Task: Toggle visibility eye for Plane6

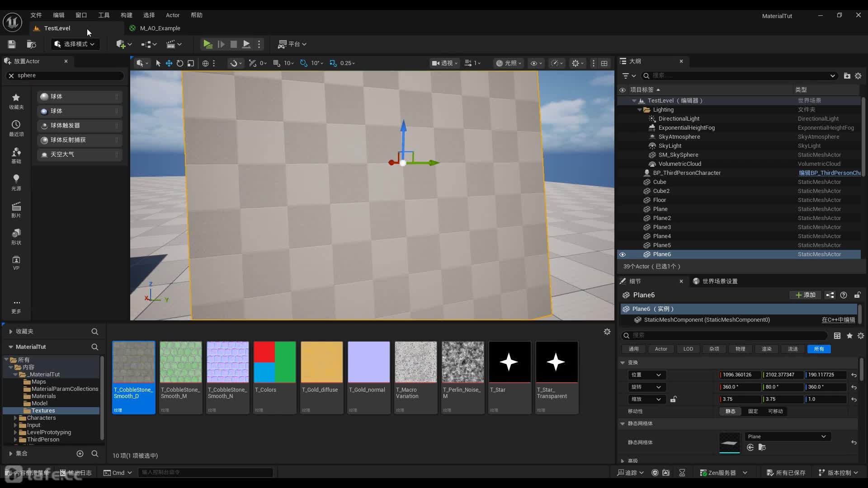Action: [x=623, y=254]
